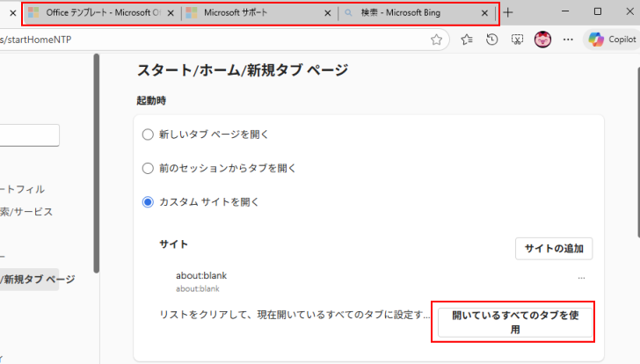Open the Copilot sidebar
Image resolution: width=640 pixels, height=364 pixels.
tap(612, 40)
